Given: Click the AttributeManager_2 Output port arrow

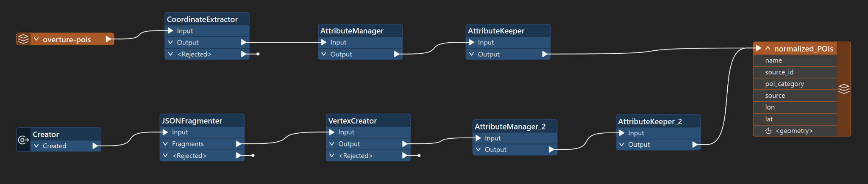Looking at the screenshot, I should pos(551,149).
